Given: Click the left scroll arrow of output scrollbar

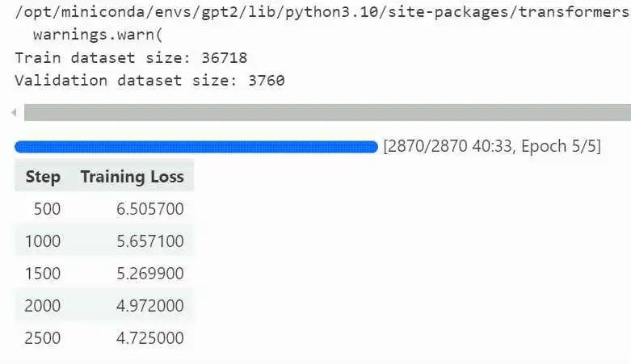Looking at the screenshot, I should [x=14, y=112].
